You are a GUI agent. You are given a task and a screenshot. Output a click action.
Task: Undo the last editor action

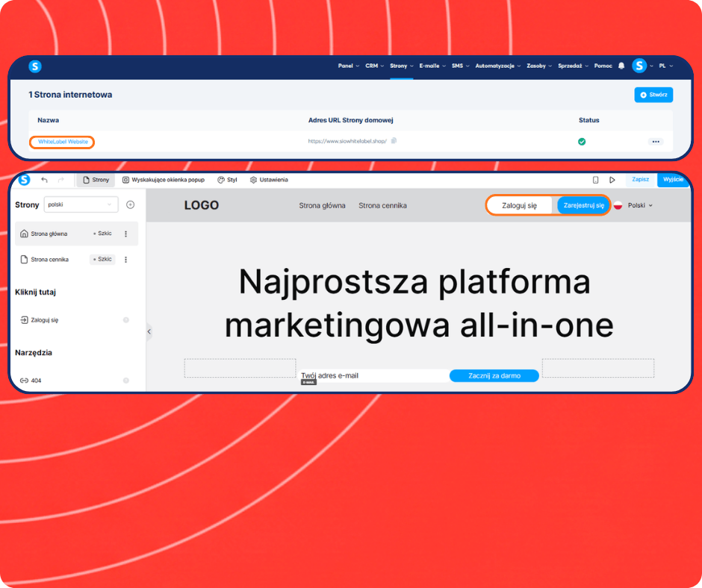pos(44,179)
